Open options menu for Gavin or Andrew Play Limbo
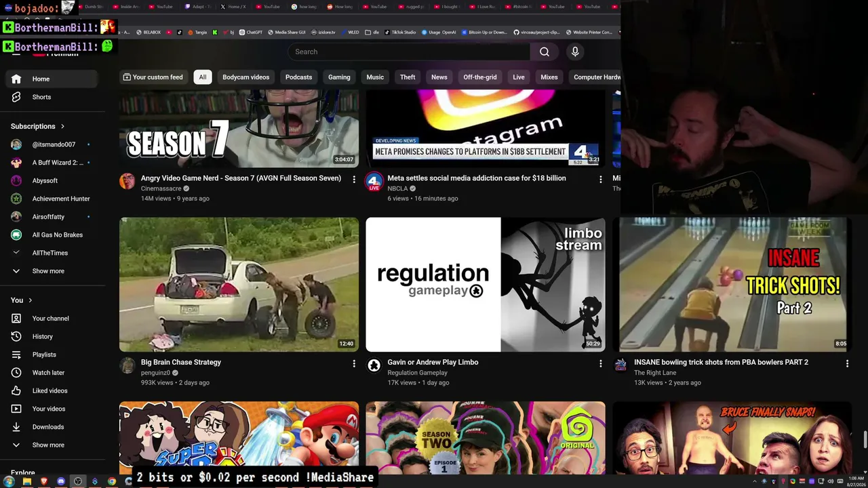868x488 pixels. [600, 363]
